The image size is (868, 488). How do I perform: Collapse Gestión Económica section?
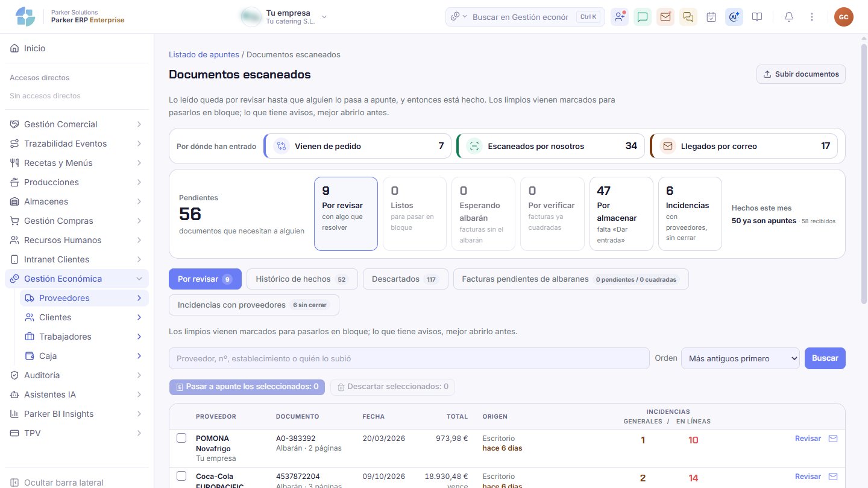point(77,279)
